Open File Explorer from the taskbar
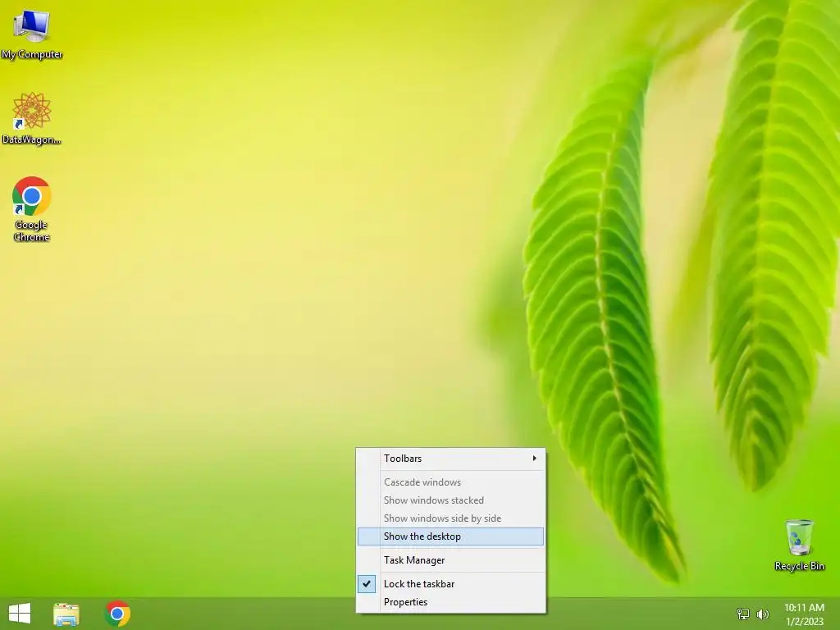The image size is (840, 630). point(66,614)
